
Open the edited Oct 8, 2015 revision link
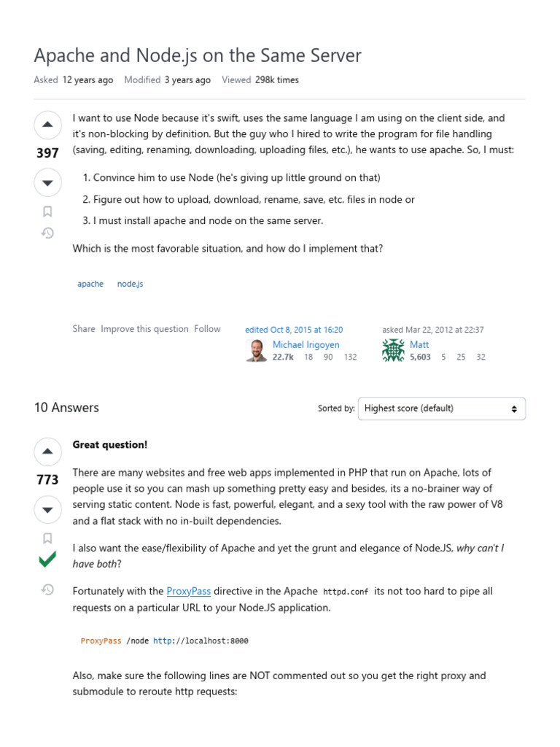[x=294, y=330]
